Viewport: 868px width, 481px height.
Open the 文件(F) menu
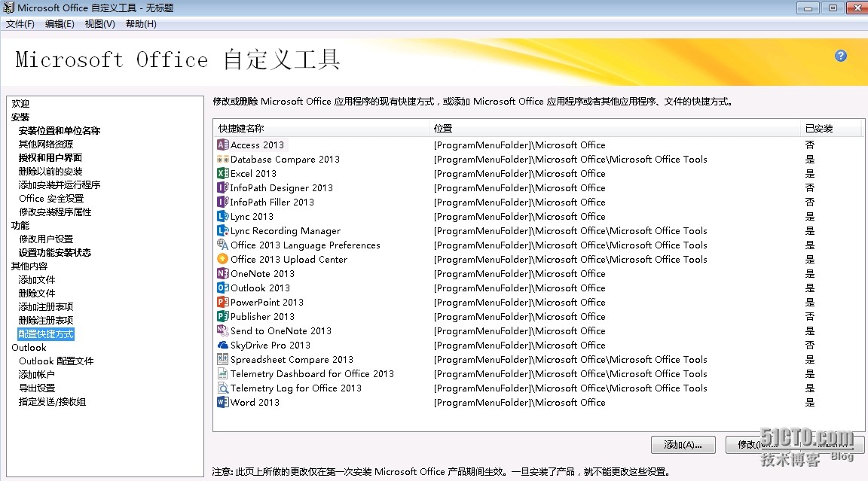(20, 24)
